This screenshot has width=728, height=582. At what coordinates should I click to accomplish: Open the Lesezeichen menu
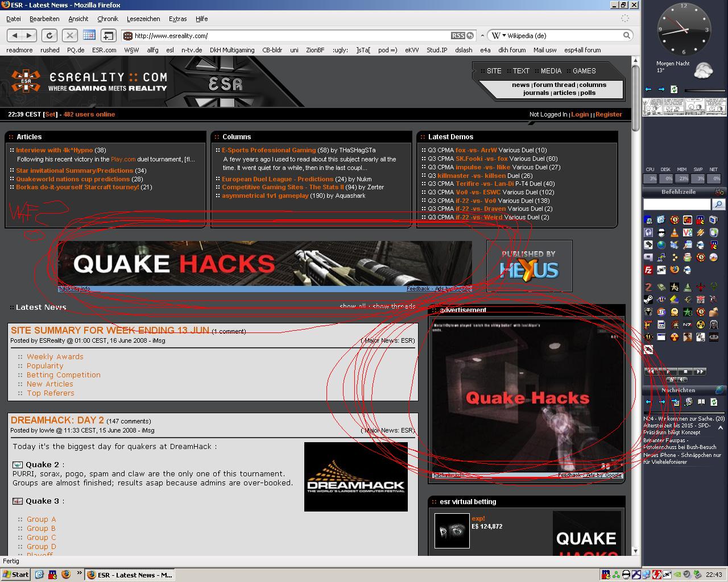pos(143,19)
